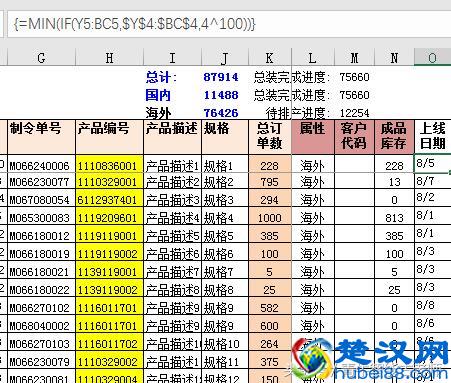Click the 制令单号 header cell
The width and height of the screenshot is (451, 383).
(41, 137)
